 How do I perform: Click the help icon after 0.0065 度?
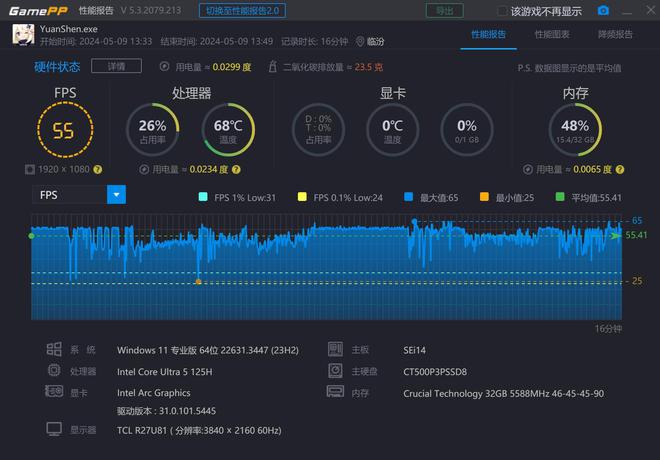coord(620,169)
